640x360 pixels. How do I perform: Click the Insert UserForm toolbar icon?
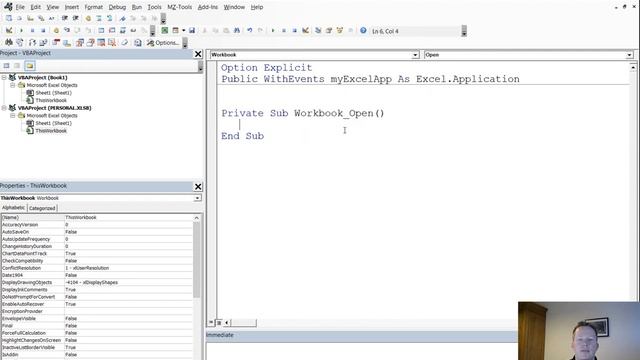175,31
